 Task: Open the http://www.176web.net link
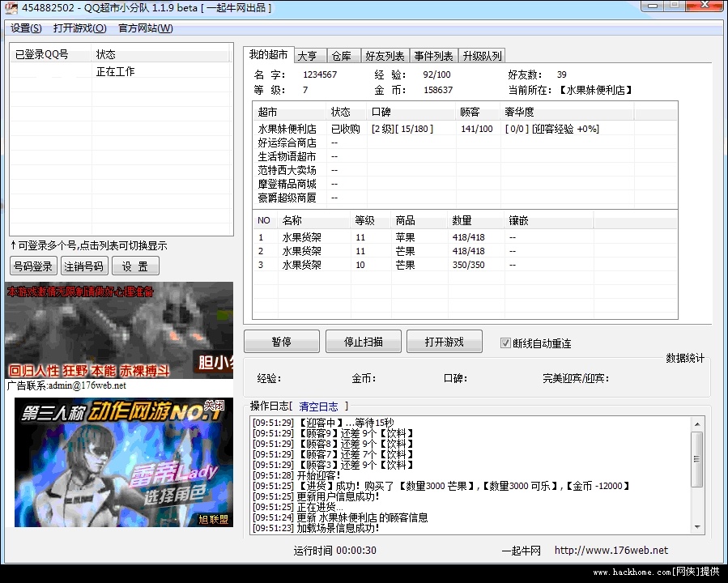coord(611,551)
